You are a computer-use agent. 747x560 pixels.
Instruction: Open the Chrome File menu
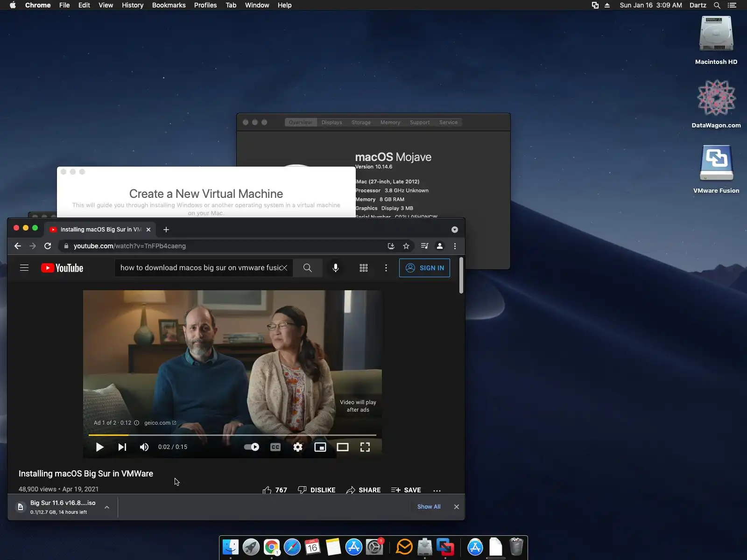[x=64, y=5]
